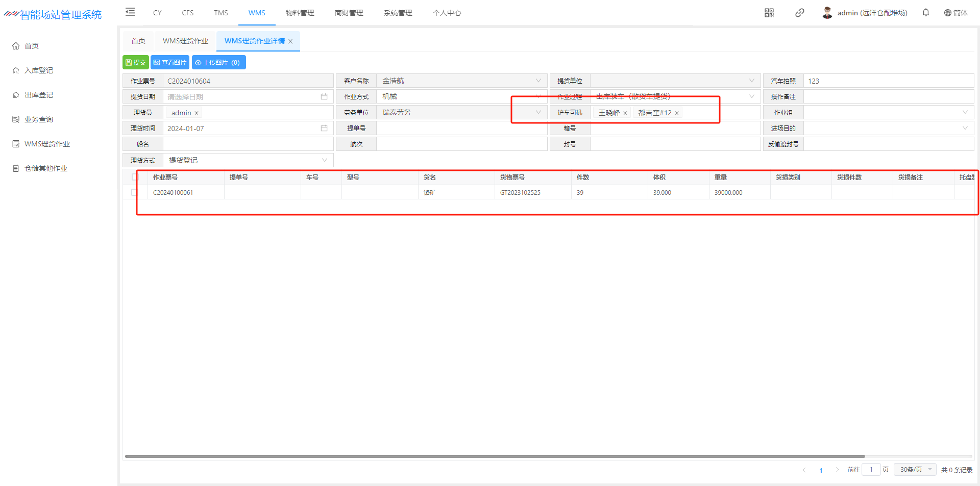Viewport: 980px width, 486px height.
Task: Click the 汽车拍照 input field
Action: tap(888, 81)
